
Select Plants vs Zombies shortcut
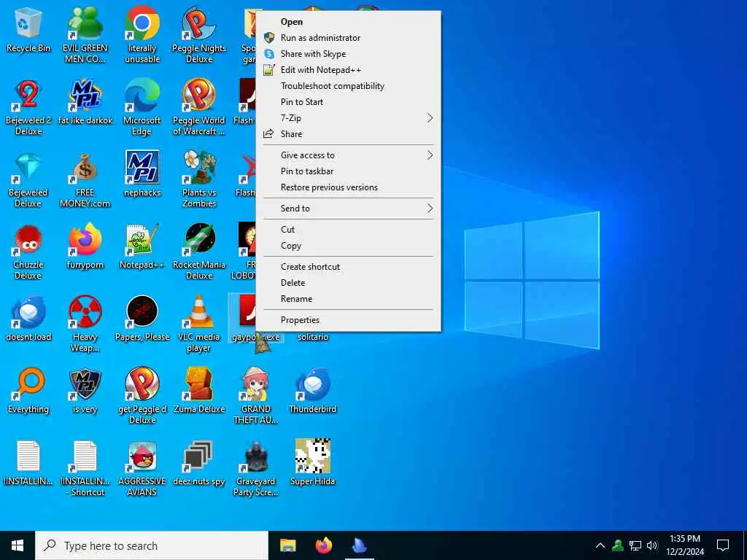tap(199, 180)
